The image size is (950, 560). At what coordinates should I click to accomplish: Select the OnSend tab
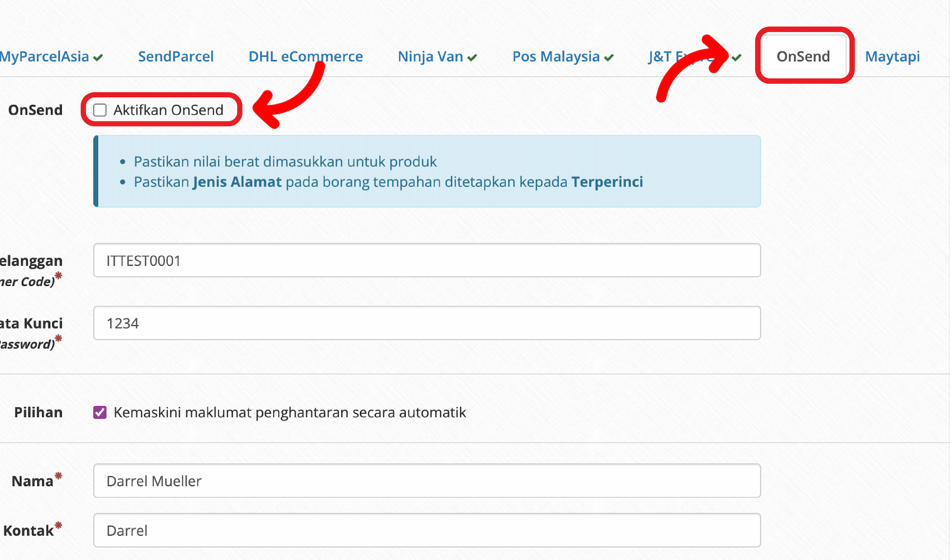click(x=803, y=56)
